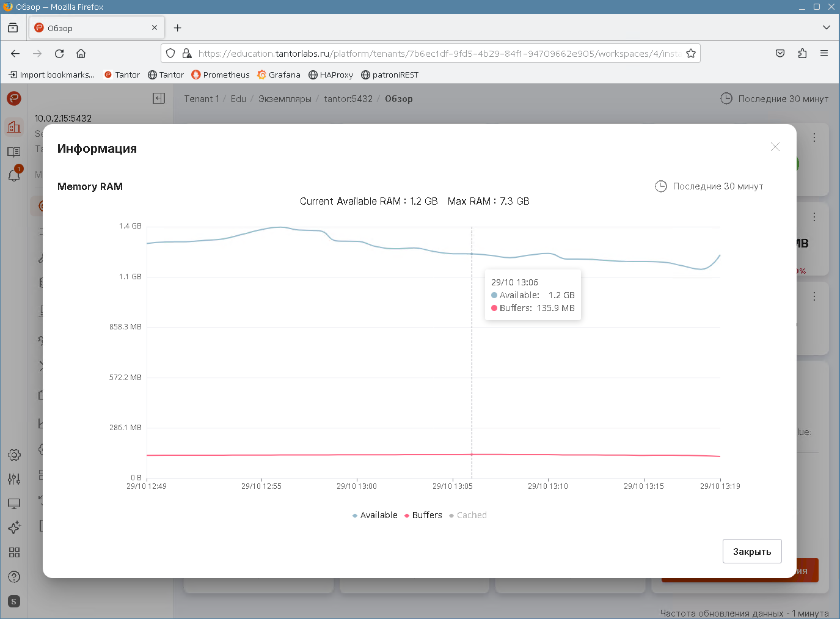
Task: Select the Обзор browser tab
Action: (92, 28)
